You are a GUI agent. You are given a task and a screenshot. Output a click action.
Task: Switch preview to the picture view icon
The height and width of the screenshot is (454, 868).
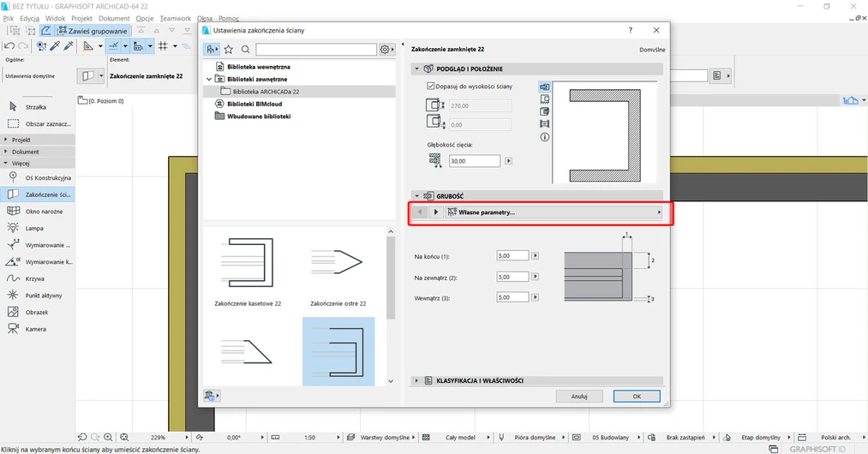click(x=545, y=124)
